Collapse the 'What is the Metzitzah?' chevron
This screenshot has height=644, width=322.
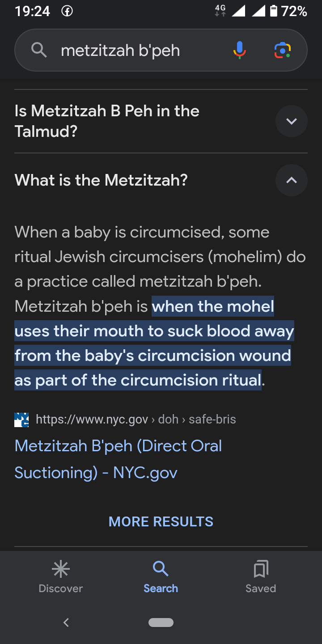pyautogui.click(x=292, y=180)
